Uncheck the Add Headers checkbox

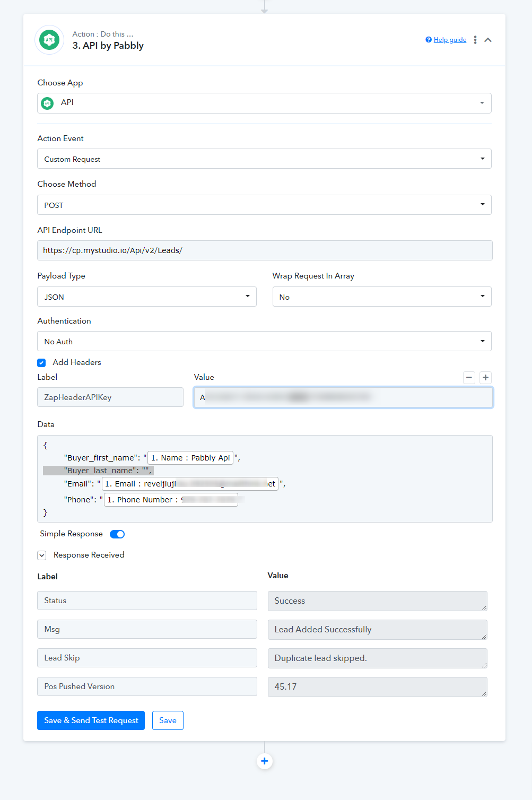point(41,363)
